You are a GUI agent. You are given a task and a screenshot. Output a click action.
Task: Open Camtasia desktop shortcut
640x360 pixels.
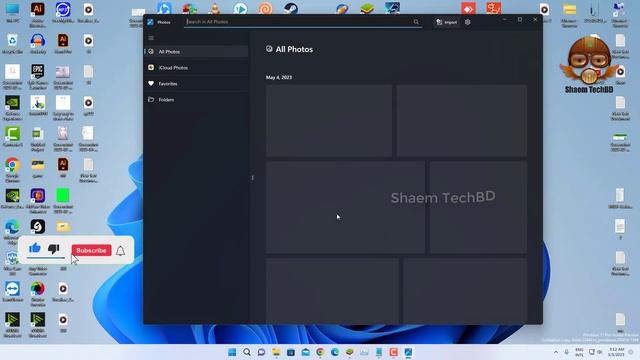12,137
